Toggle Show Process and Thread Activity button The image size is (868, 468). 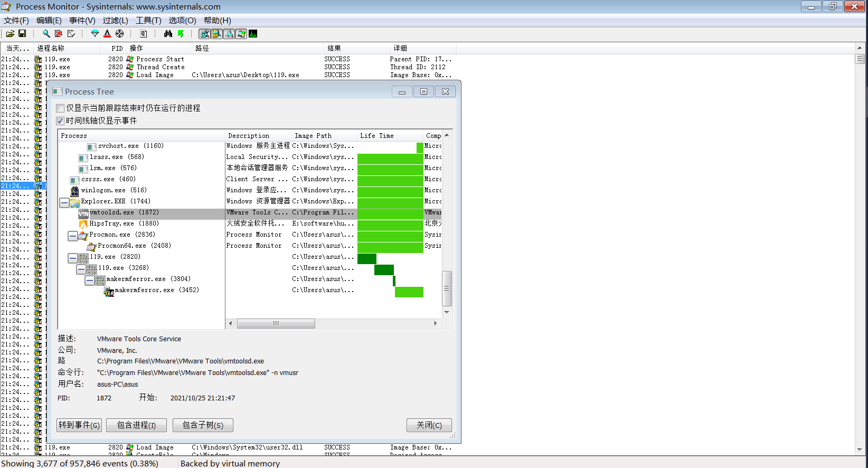click(241, 34)
